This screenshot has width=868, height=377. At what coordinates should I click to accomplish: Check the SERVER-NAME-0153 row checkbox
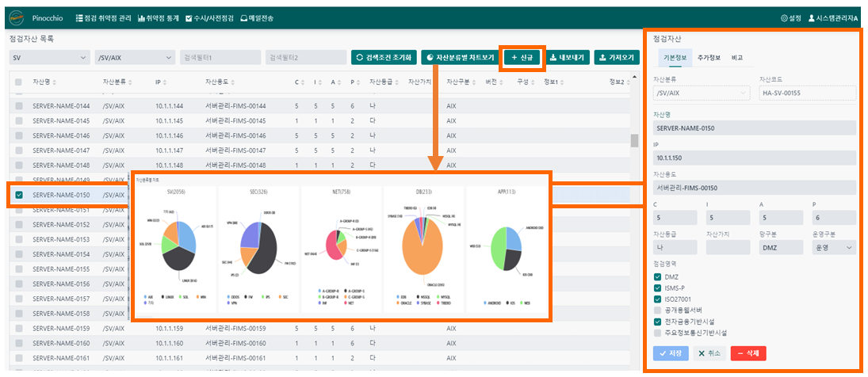18,239
